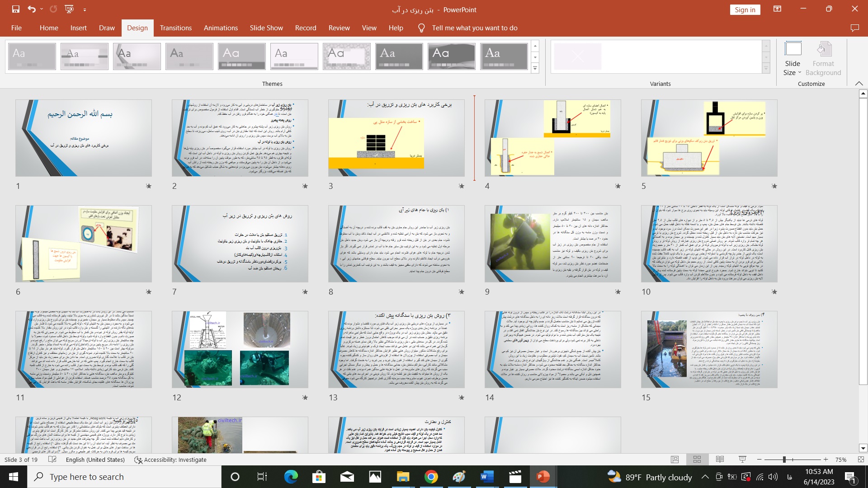This screenshot has height=488, width=868.
Task: Click the zoom in plus button
Action: [826, 460]
